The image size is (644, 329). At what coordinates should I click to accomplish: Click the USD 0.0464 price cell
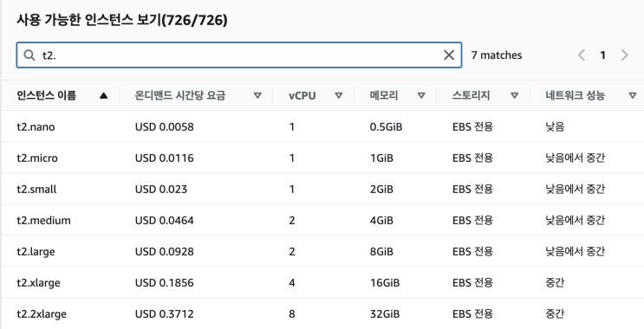(165, 220)
